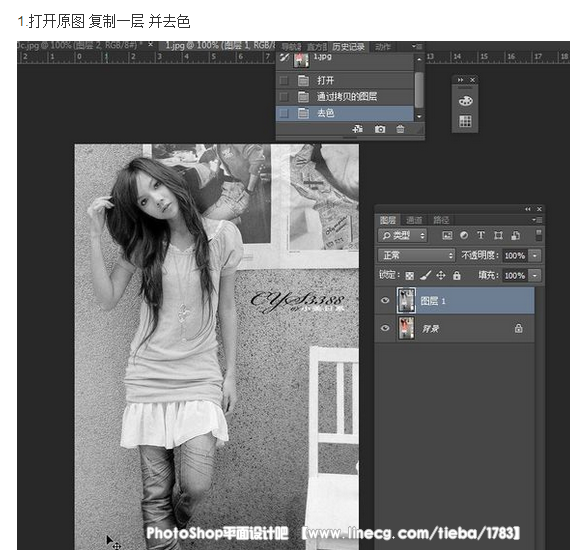Click the 填充 100% value field
This screenshot has width=570, height=550.
[x=515, y=276]
